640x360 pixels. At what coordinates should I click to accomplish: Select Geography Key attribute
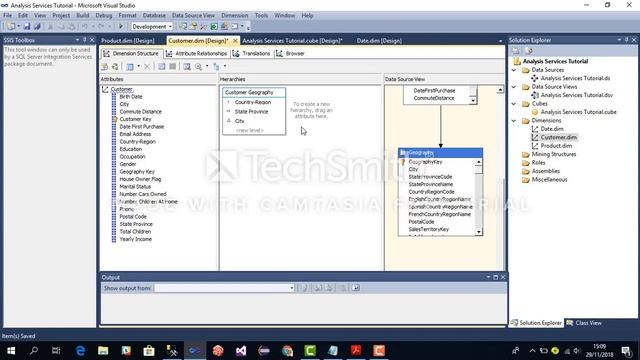click(137, 172)
